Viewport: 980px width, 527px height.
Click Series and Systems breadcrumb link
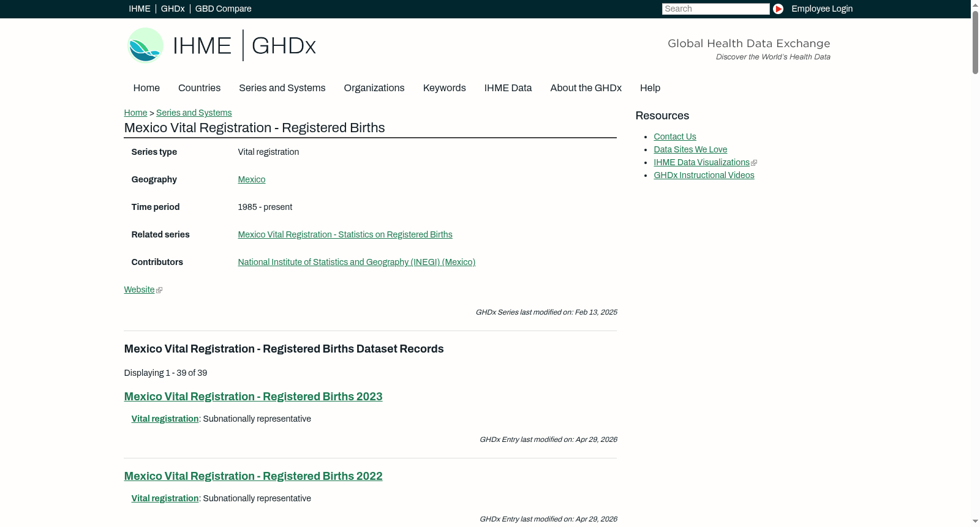(x=194, y=113)
